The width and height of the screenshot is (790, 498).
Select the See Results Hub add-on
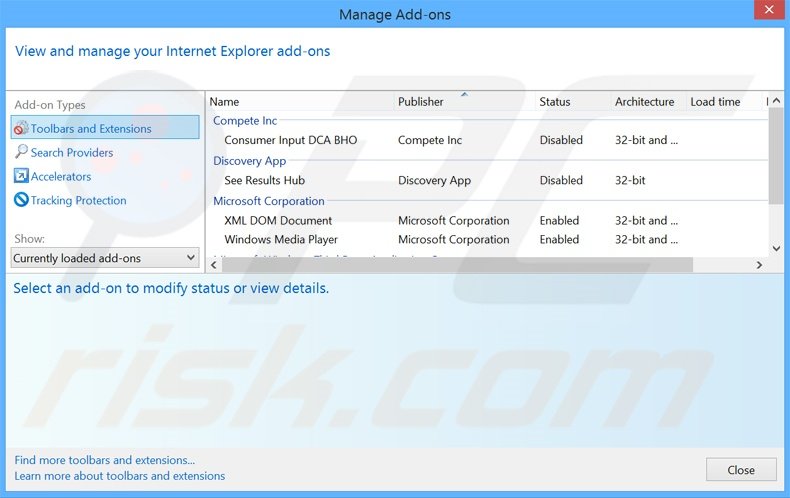pyautogui.click(x=264, y=181)
